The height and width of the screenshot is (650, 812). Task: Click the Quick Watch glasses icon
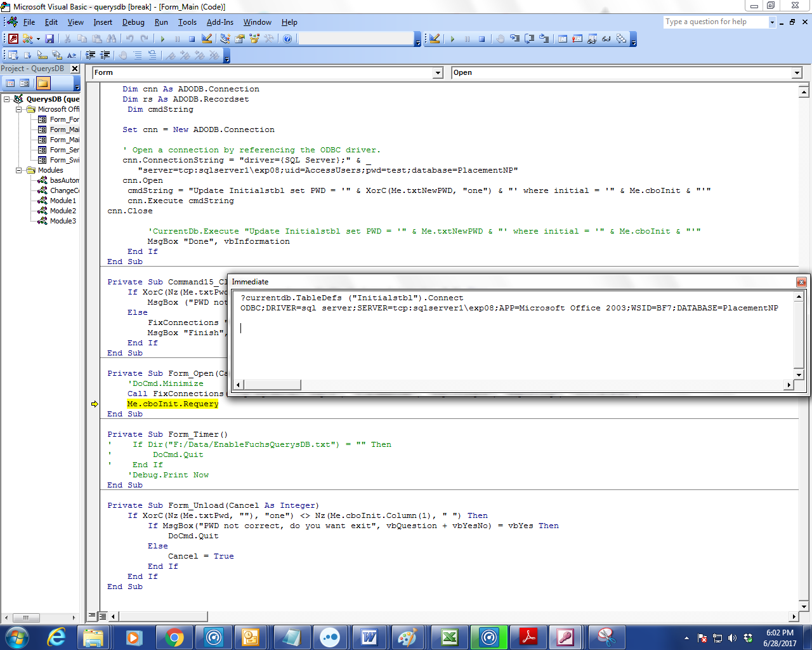click(x=606, y=39)
